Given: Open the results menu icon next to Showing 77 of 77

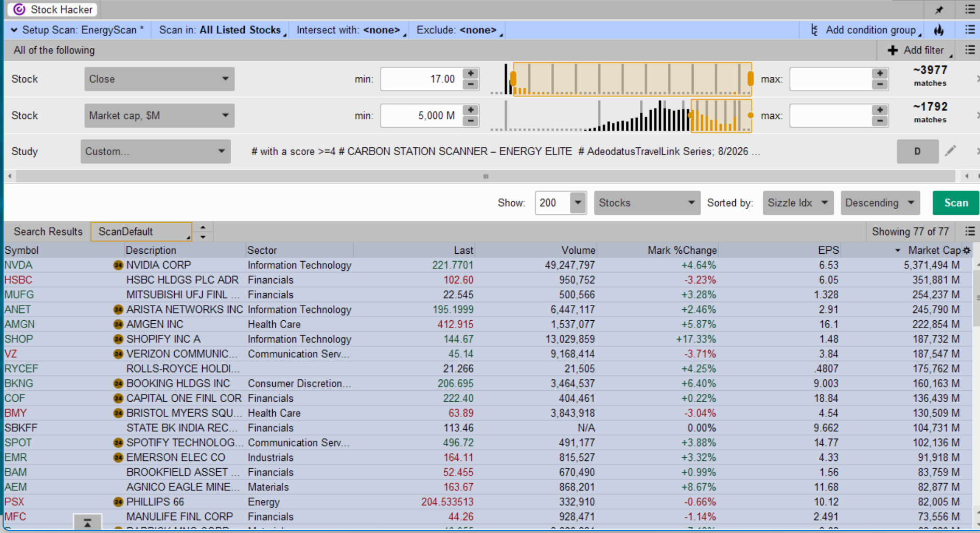Looking at the screenshot, I should click(970, 231).
